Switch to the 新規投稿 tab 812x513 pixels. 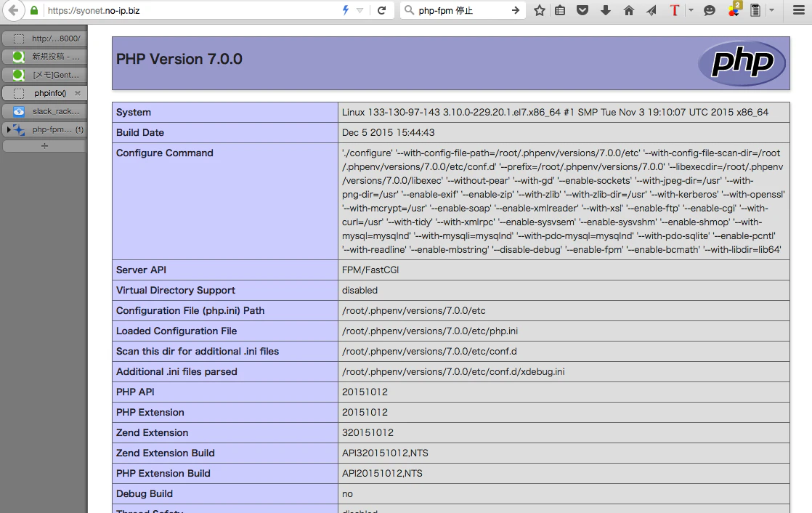[x=44, y=57]
